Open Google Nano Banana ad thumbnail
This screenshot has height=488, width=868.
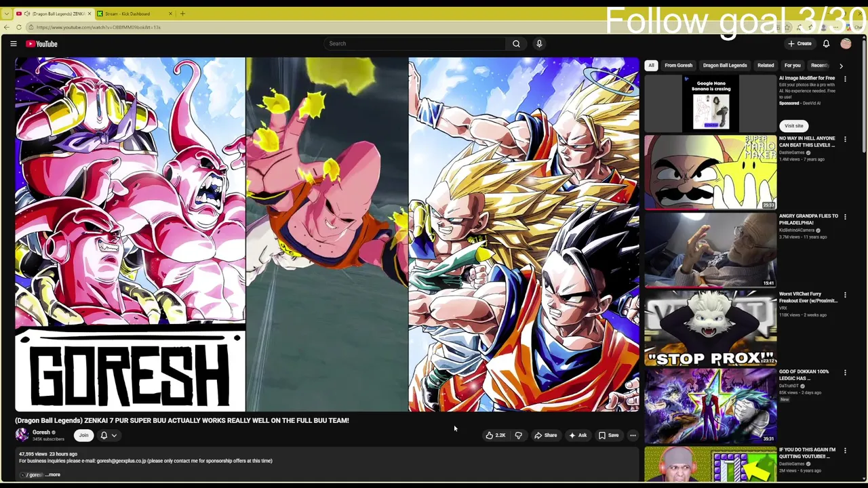[710, 104]
